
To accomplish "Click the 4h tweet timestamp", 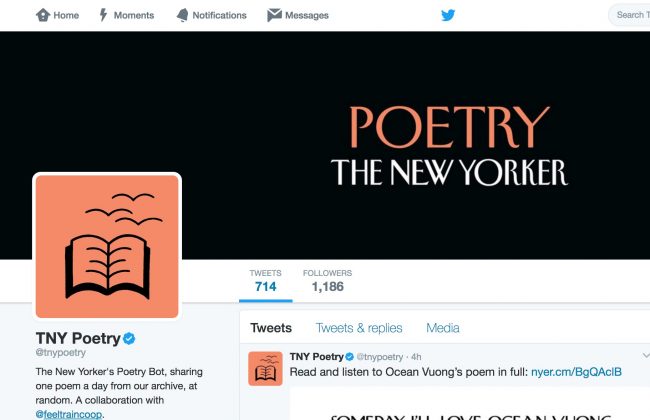I will [x=416, y=357].
